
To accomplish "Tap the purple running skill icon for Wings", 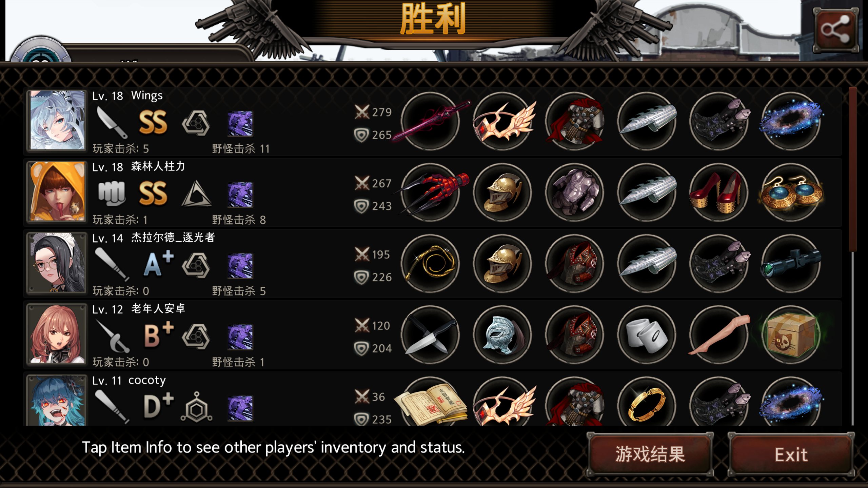I will [x=240, y=123].
